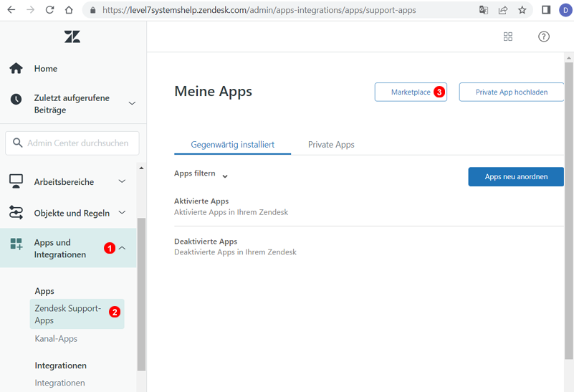Click the Zuletzt aufgerufene Beiträge label

(72, 104)
